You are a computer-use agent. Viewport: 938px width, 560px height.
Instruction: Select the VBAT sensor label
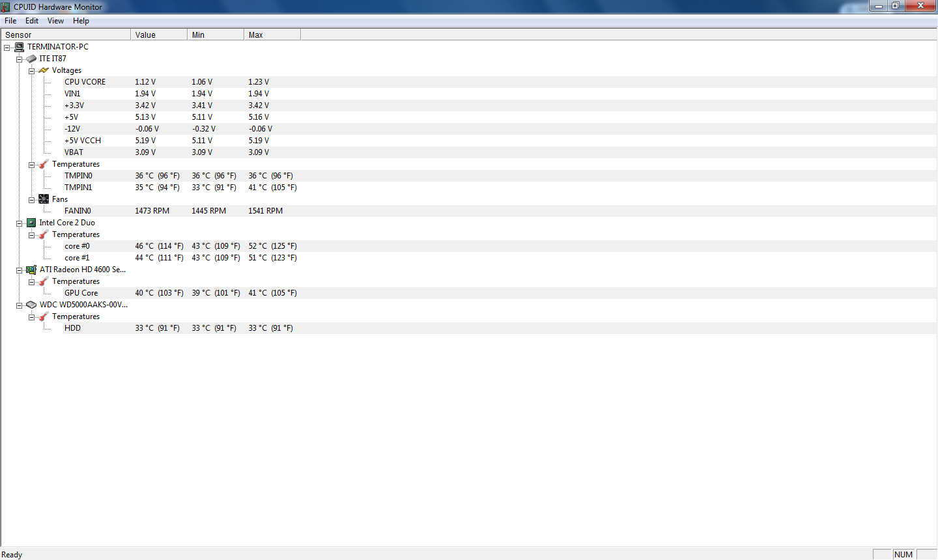(74, 152)
